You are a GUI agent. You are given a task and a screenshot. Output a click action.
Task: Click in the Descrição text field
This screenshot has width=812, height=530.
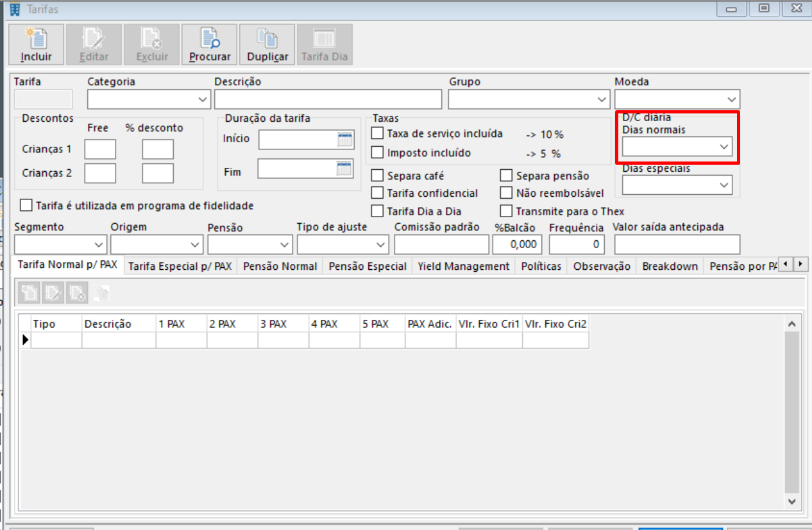pyautogui.click(x=328, y=99)
